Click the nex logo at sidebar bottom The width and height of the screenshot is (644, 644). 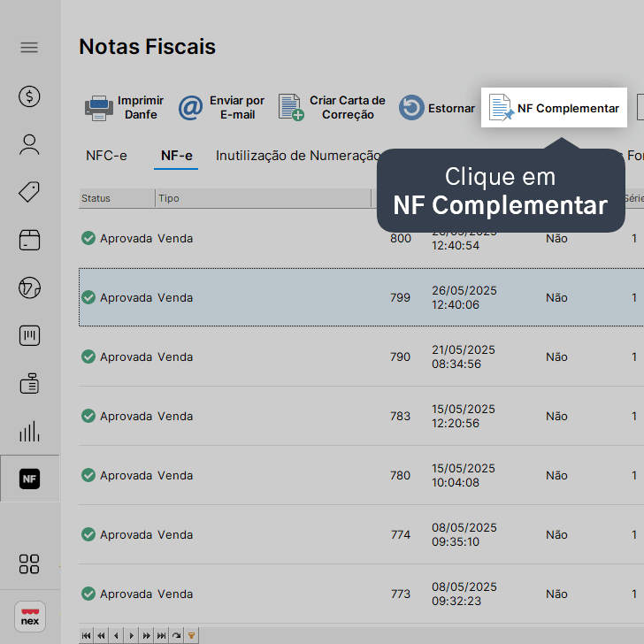30,617
